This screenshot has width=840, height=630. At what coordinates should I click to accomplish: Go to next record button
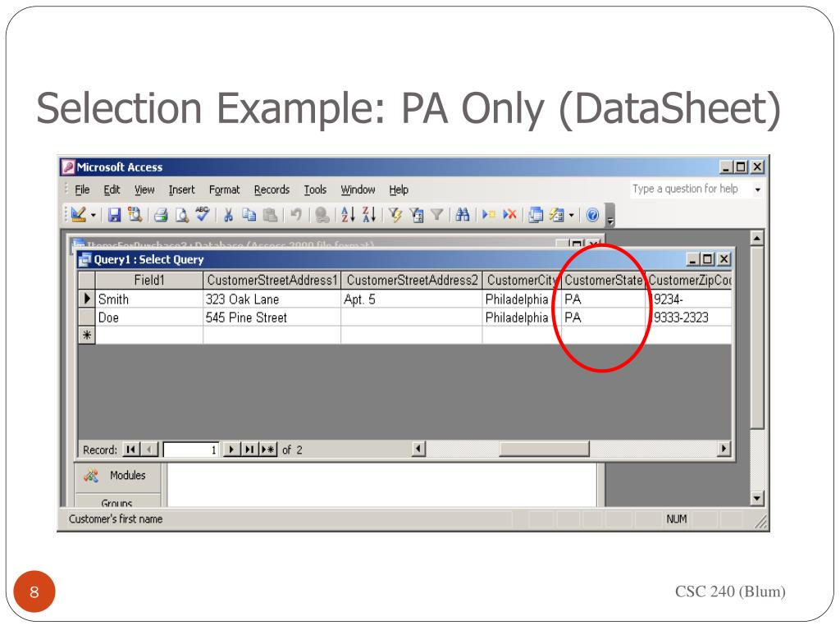click(x=231, y=450)
